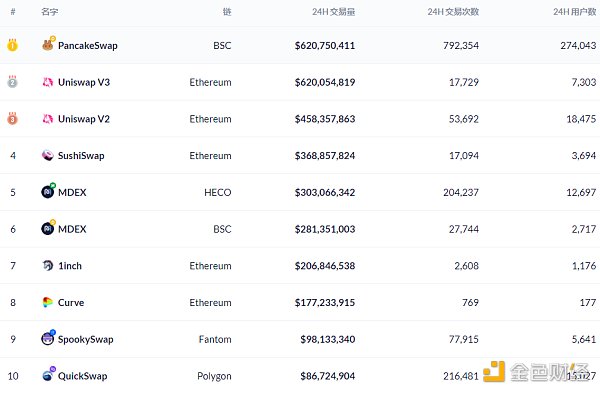Click the SpookySwap ghost logo icon
600x393 pixels.
coord(48,338)
